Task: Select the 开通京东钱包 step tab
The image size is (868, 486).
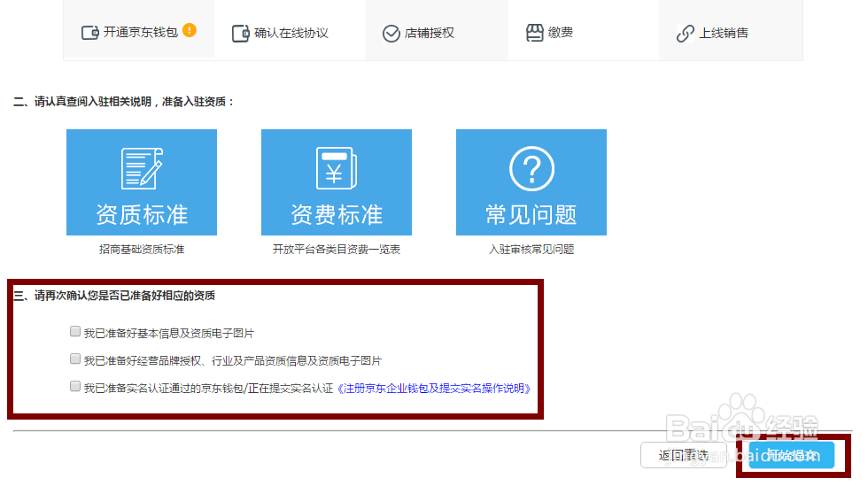Action: pyautogui.click(x=139, y=30)
